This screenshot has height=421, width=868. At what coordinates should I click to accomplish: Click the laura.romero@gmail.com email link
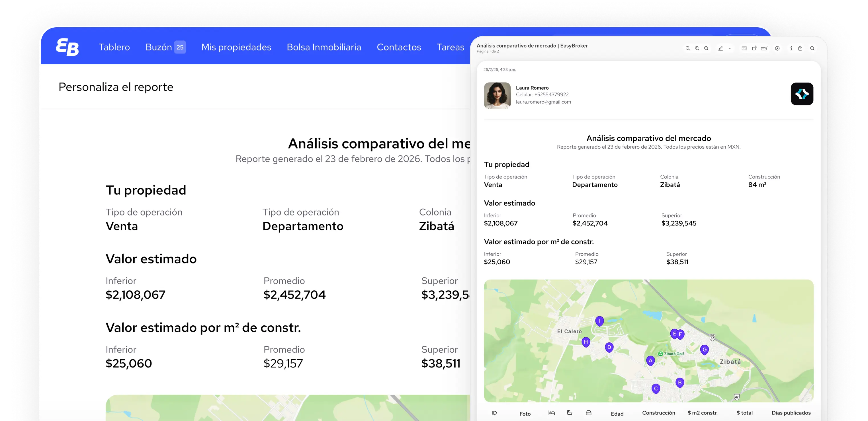[543, 102]
